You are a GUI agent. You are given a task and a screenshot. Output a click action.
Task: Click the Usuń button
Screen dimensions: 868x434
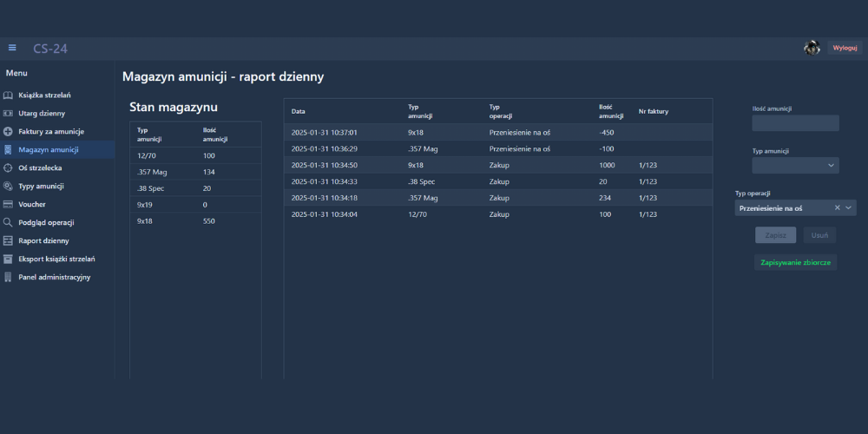(x=819, y=235)
